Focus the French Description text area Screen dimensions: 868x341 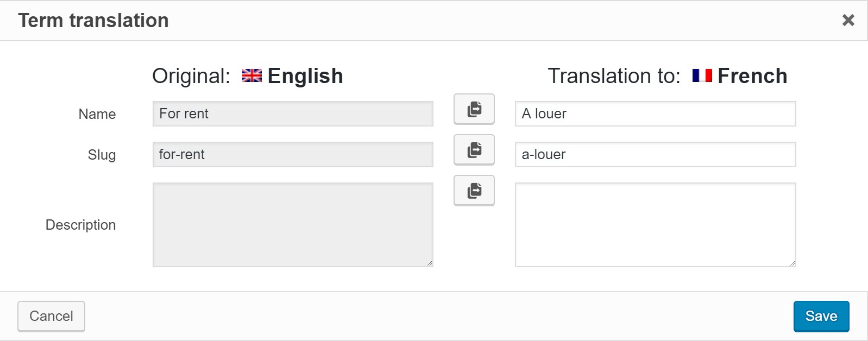655,224
